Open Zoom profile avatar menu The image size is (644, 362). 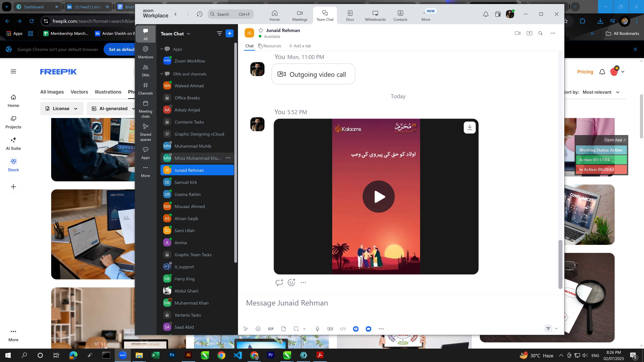[x=510, y=14]
